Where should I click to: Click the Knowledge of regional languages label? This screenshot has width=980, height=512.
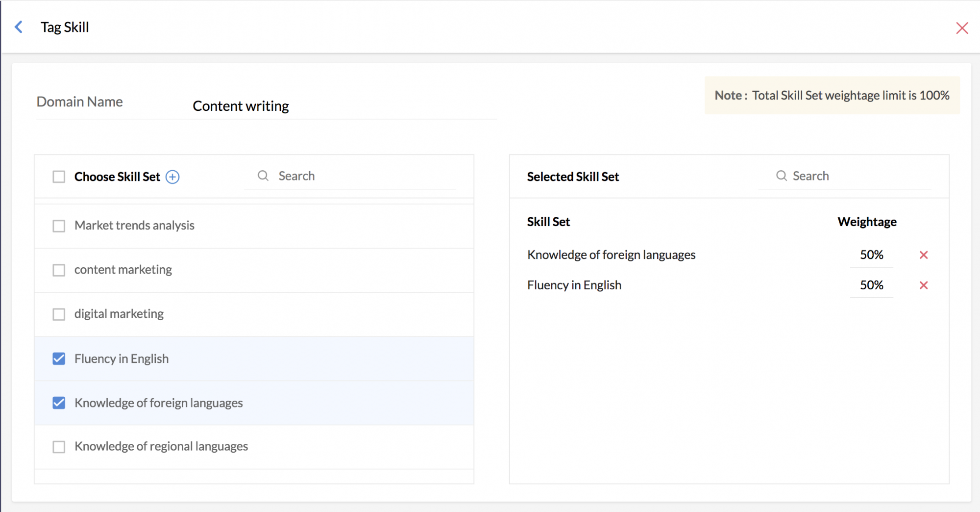[x=161, y=446]
